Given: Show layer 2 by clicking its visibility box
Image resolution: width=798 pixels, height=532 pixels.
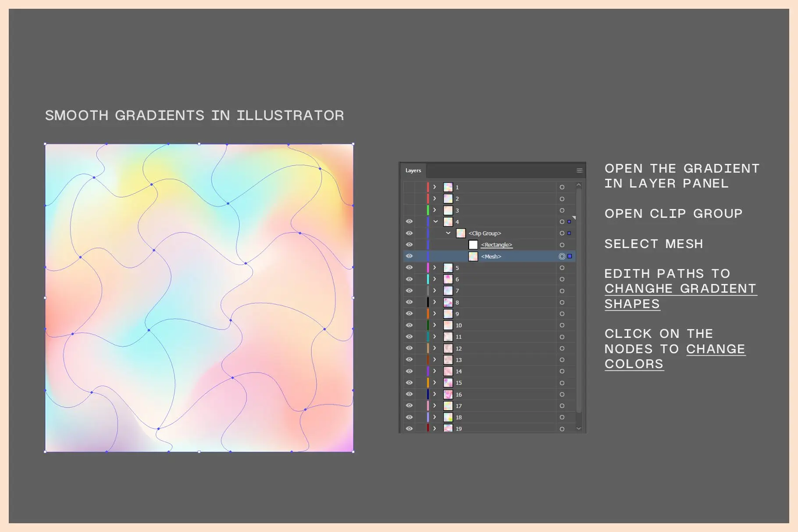Looking at the screenshot, I should 409,199.
